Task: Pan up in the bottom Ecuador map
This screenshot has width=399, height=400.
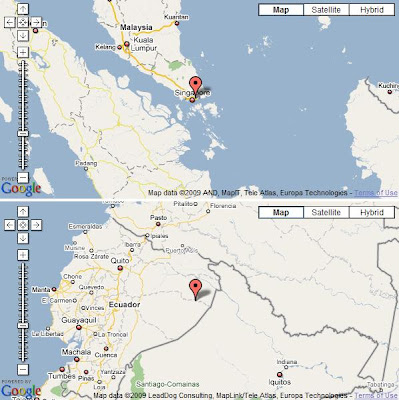Action: click(x=23, y=212)
